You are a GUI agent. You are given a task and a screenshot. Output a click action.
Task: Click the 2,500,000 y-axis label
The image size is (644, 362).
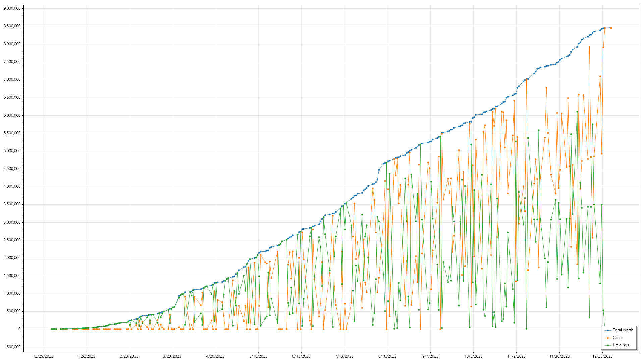12,240
